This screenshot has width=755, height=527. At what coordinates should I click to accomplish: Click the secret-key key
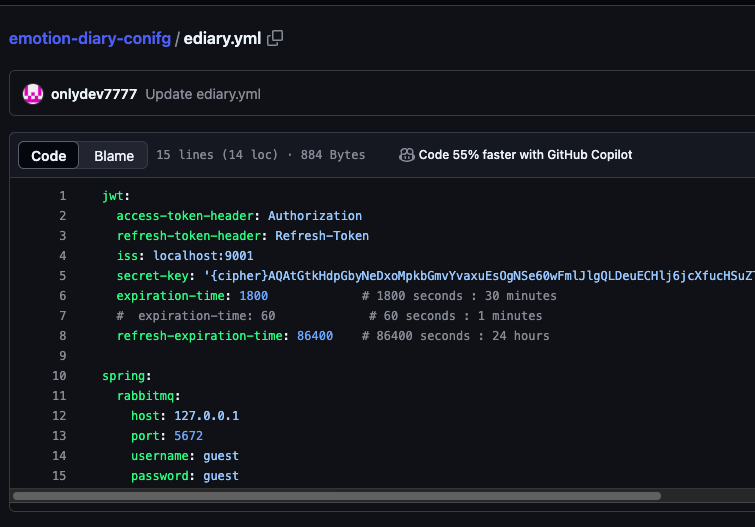click(152, 276)
